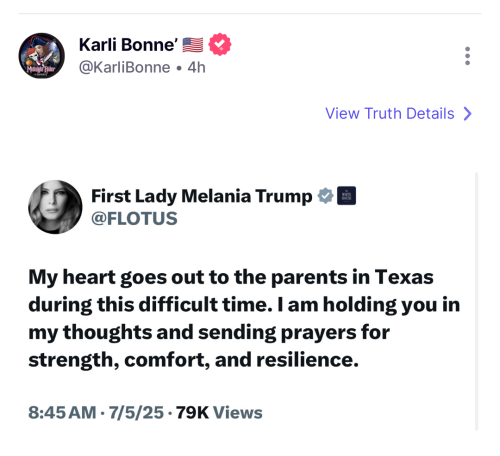
Task: Click the Karli Bonne' display name
Action: 128,45
